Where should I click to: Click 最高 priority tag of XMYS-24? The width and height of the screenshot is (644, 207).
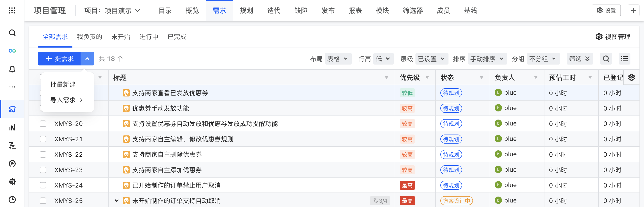pyautogui.click(x=407, y=185)
